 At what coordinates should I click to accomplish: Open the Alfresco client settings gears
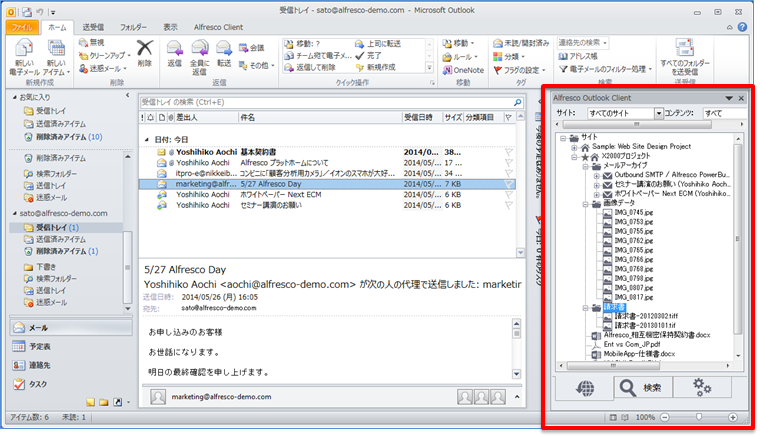(x=701, y=387)
